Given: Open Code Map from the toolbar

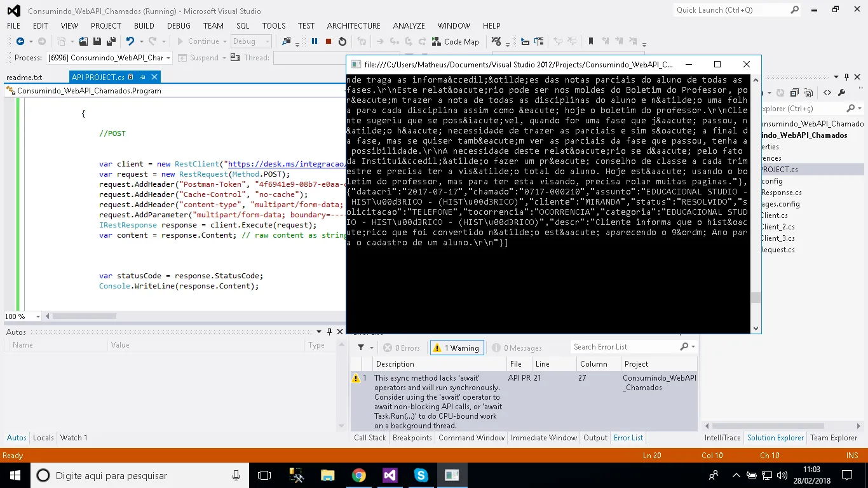Looking at the screenshot, I should coord(455,41).
